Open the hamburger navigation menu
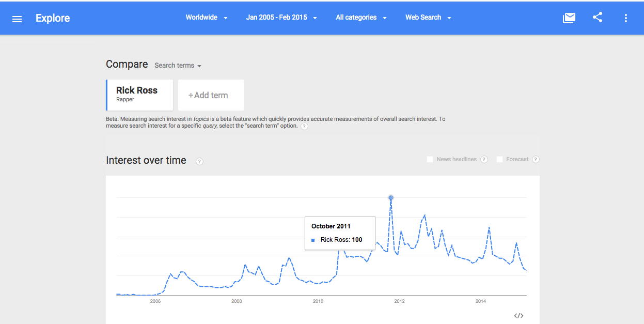Viewport: 644px width, 324px height. pyautogui.click(x=17, y=19)
